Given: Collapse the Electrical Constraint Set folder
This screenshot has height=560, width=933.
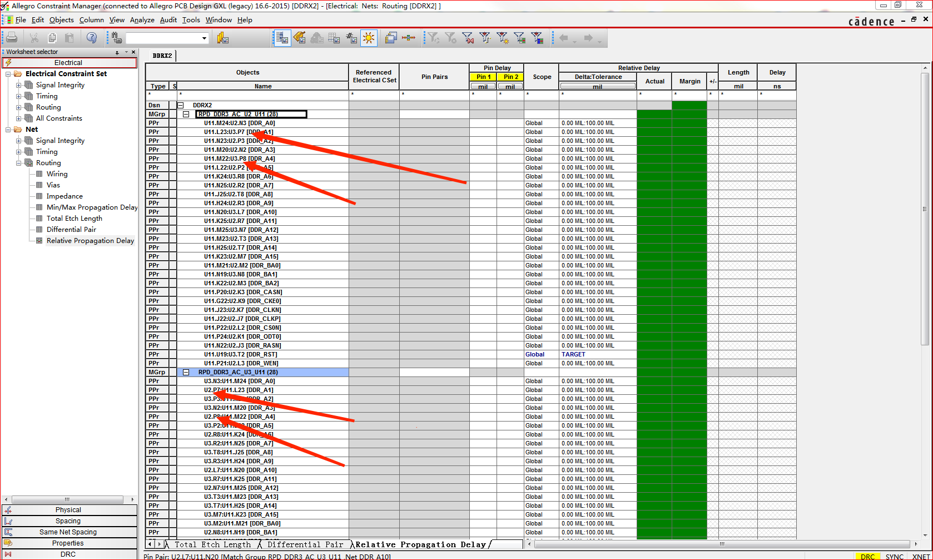Looking at the screenshot, I should pyautogui.click(x=8, y=74).
